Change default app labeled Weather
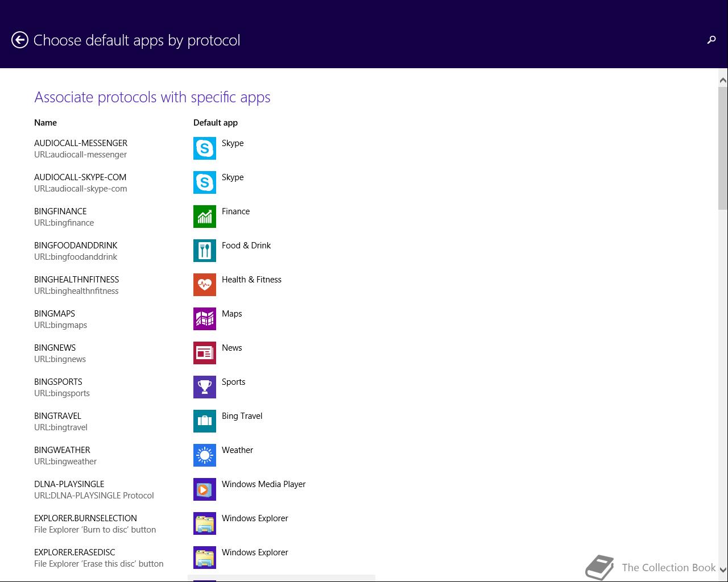The image size is (728, 582). (237, 450)
